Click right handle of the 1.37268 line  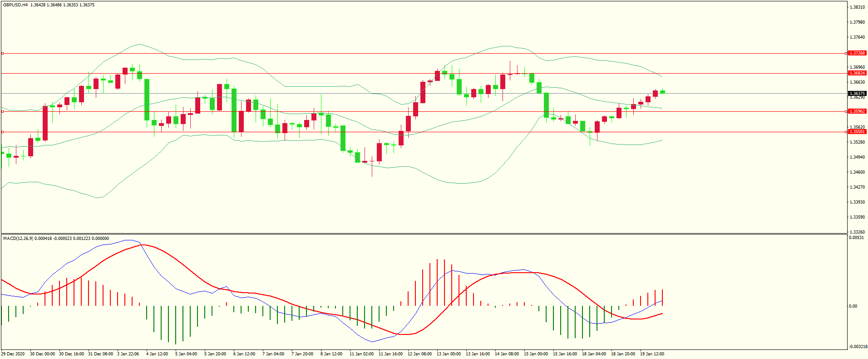click(846, 53)
